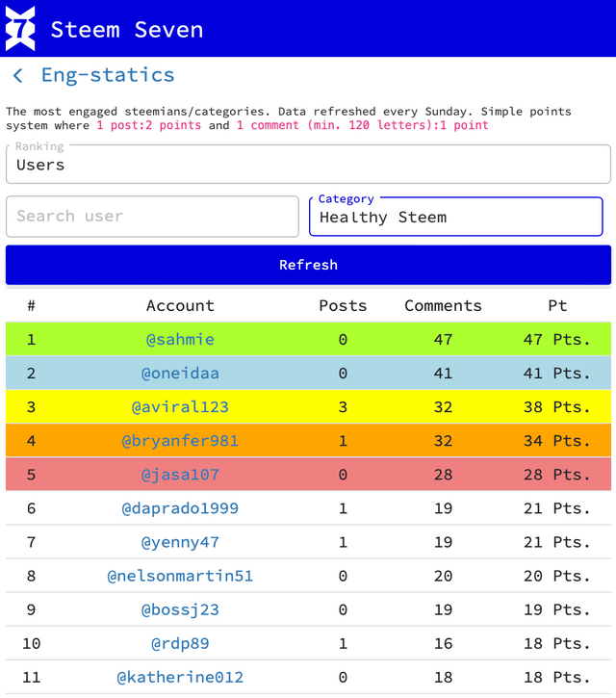The image size is (616, 698).
Task: Click the 19 Pts. cell for @bossj23
Action: click(x=557, y=609)
